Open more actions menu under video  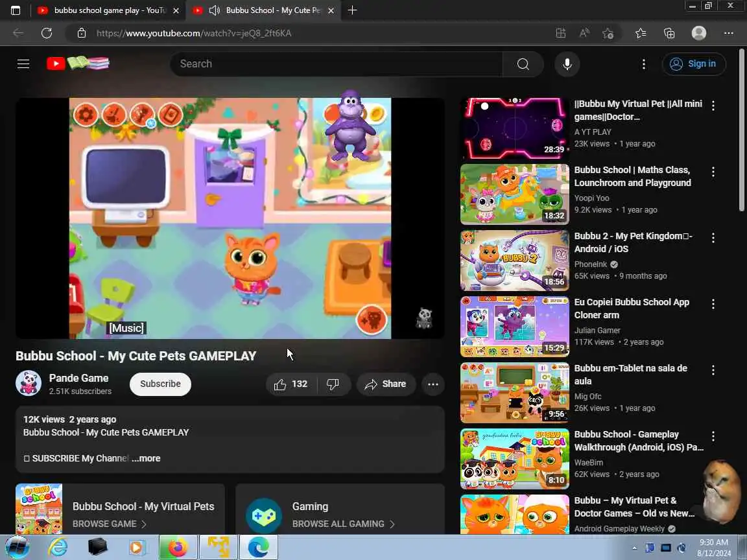433,384
